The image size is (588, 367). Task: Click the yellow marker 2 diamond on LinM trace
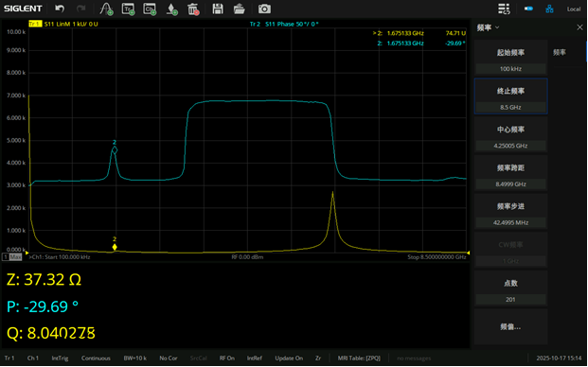(x=115, y=247)
